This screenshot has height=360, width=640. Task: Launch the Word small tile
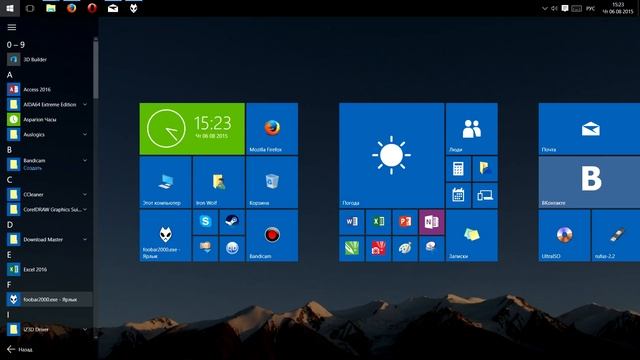[351, 222]
